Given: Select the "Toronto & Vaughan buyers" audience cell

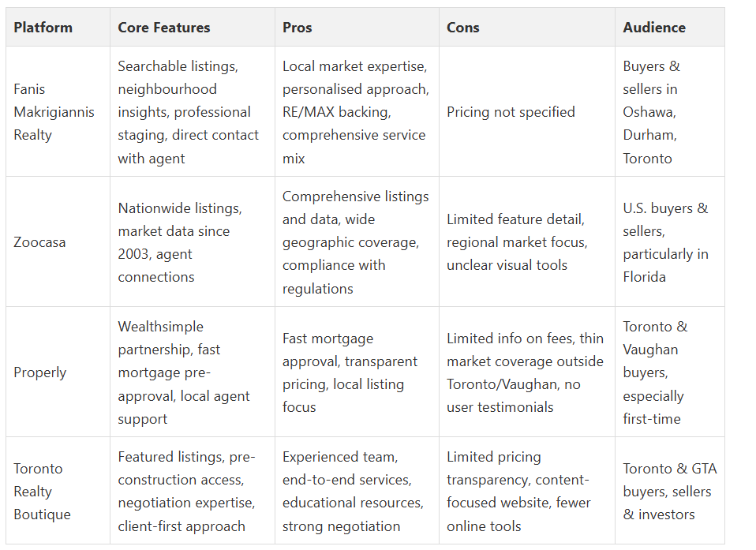Looking at the screenshot, I should point(655,372).
